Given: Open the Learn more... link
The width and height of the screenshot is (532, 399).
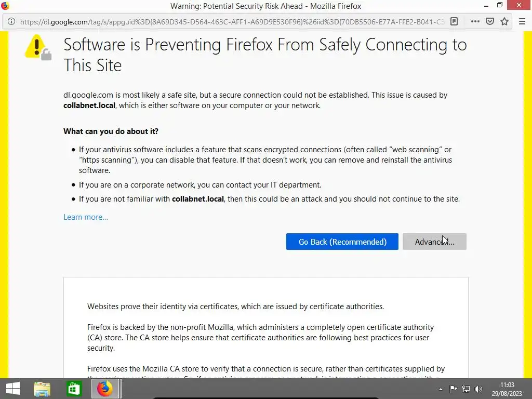Looking at the screenshot, I should coord(86,217).
